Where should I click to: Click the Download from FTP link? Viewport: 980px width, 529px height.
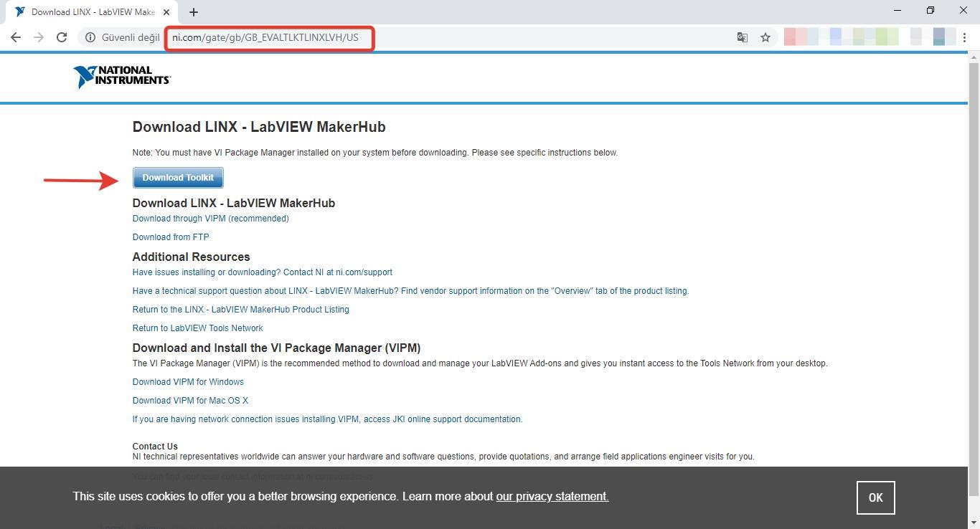coord(171,237)
